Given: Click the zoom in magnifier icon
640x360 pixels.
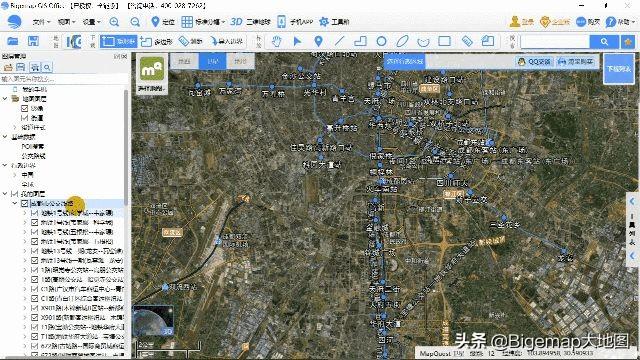Looking at the screenshot, I should tap(114, 22).
